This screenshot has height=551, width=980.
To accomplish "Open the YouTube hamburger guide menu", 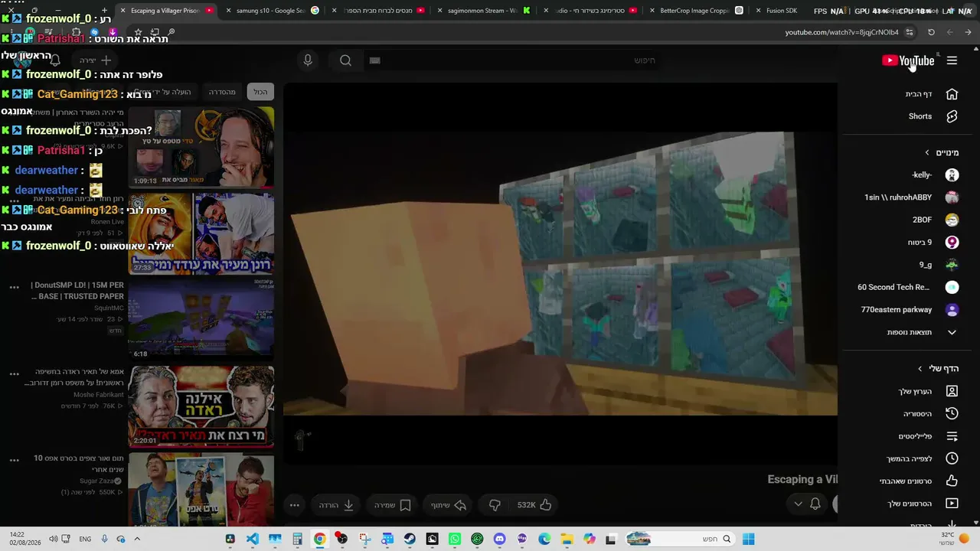I will 952,60.
